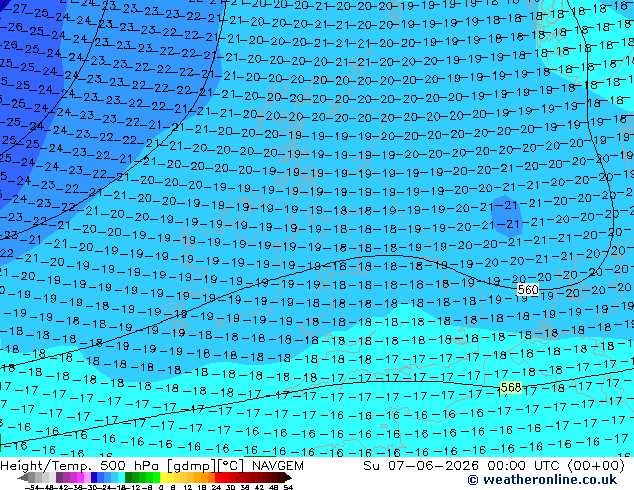Click the 'Height/Temp. 500 hPa' map title
Image resolution: width=634 pixels, height=490 pixels.
80,466
